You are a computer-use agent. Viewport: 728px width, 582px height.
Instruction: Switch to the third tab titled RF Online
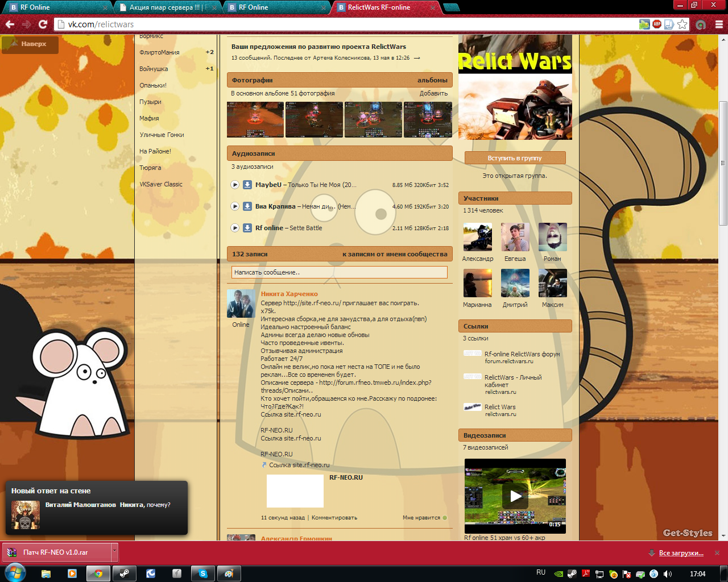(275, 7)
